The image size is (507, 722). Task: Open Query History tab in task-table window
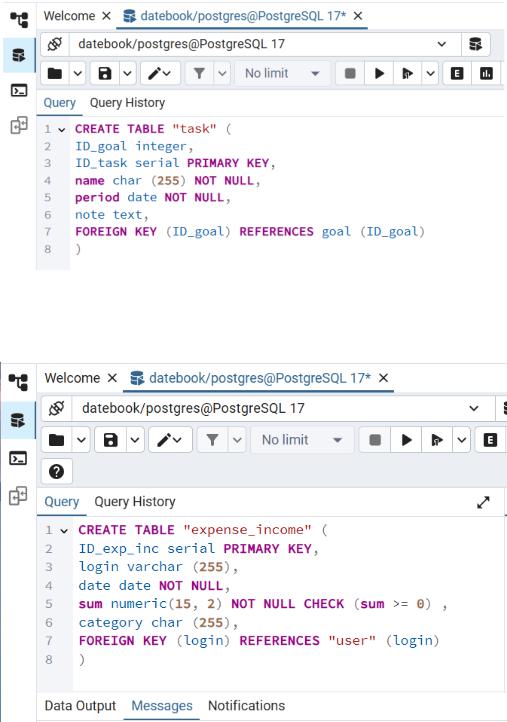pyautogui.click(x=127, y=103)
